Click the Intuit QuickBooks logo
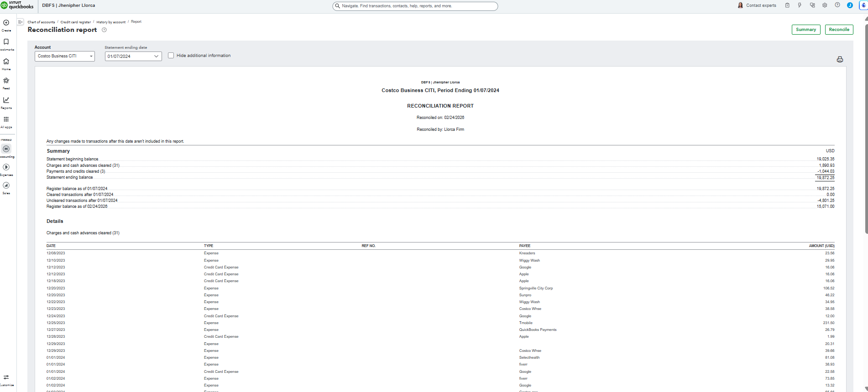The image size is (868, 392). click(x=17, y=5)
